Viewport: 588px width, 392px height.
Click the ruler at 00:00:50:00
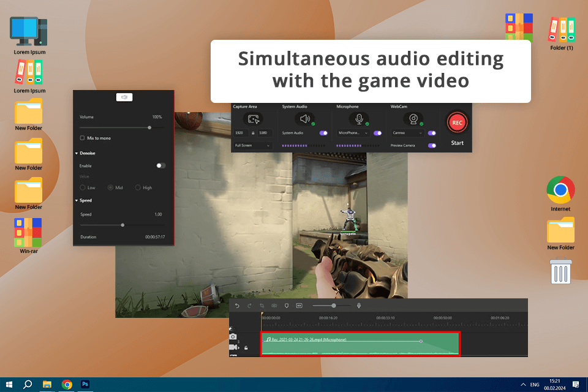click(x=442, y=318)
